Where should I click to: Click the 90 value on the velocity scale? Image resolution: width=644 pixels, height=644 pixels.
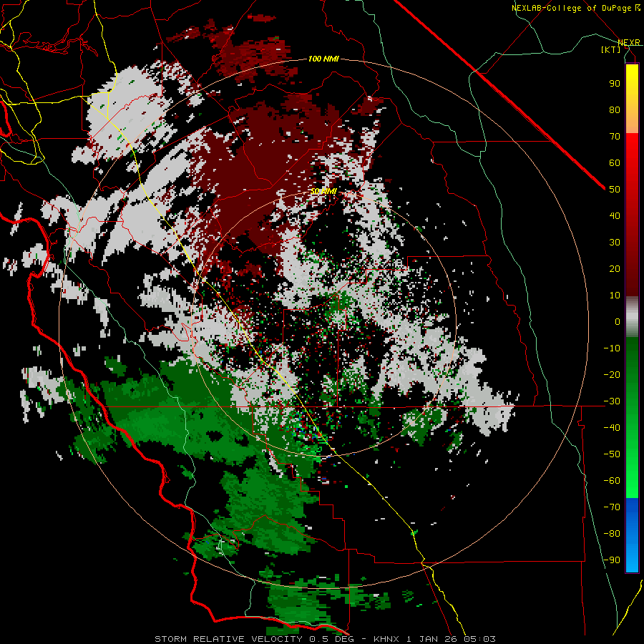[615, 84]
